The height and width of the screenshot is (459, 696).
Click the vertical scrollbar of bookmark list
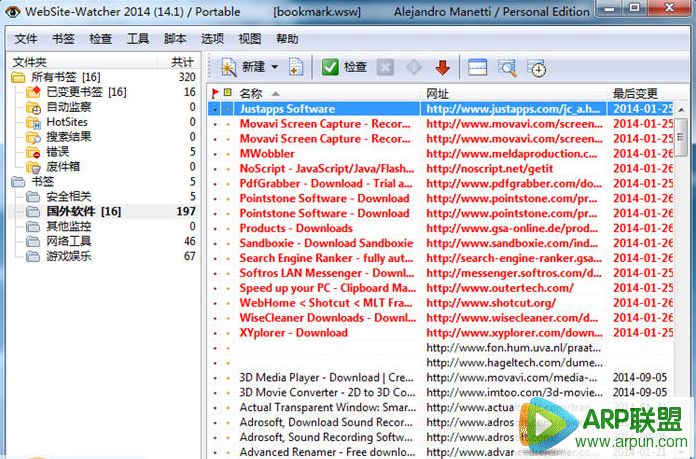pyautogui.click(x=681, y=250)
